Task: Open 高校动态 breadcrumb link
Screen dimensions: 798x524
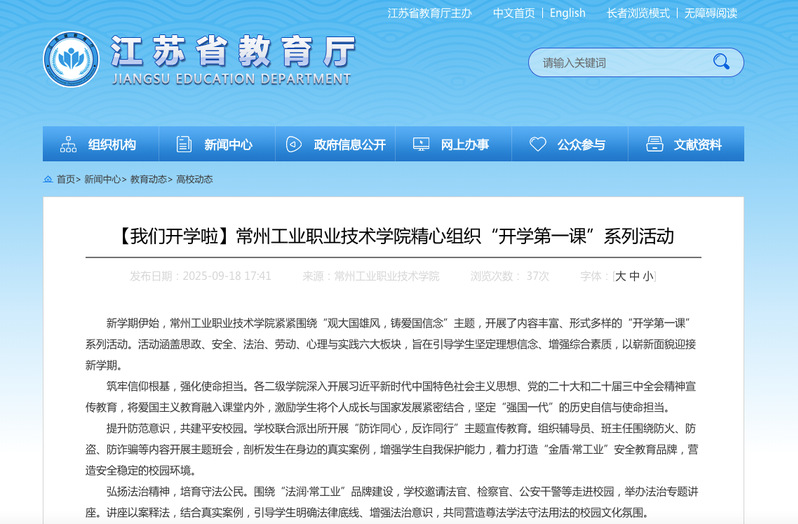Action: [194, 180]
